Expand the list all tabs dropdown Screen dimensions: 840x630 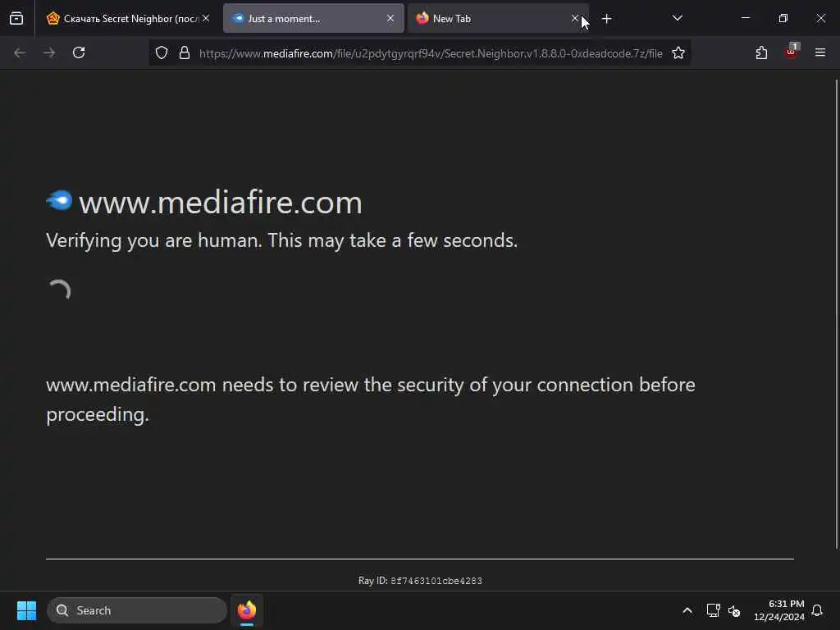click(677, 18)
